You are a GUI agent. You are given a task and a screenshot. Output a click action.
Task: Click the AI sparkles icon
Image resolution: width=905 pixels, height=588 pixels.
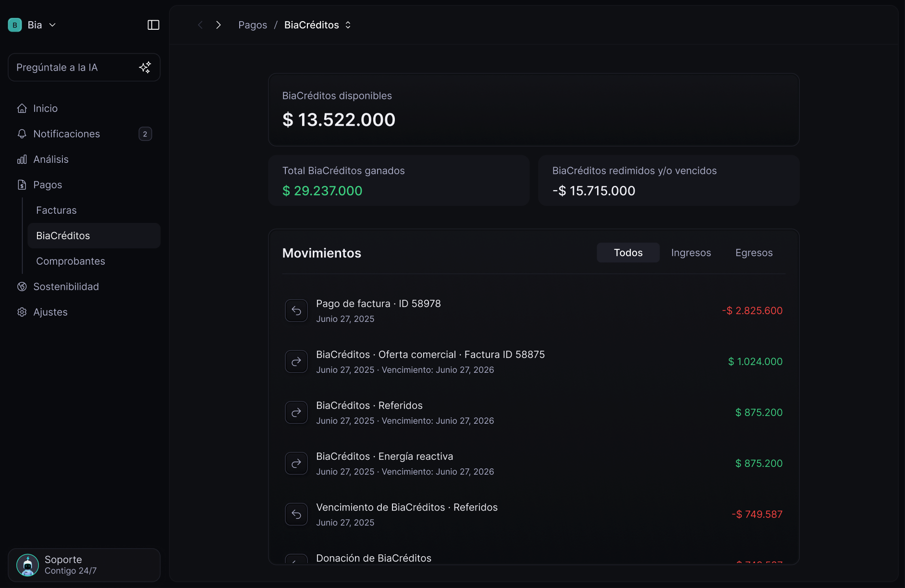(145, 67)
